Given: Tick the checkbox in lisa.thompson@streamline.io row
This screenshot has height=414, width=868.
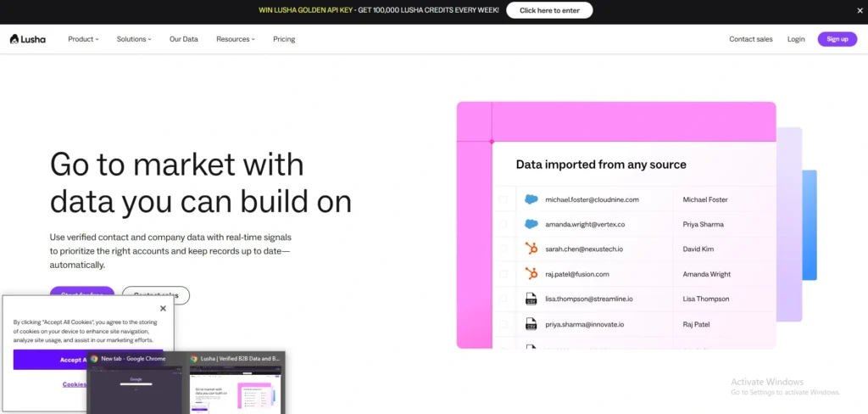Looking at the screenshot, I should [504, 299].
